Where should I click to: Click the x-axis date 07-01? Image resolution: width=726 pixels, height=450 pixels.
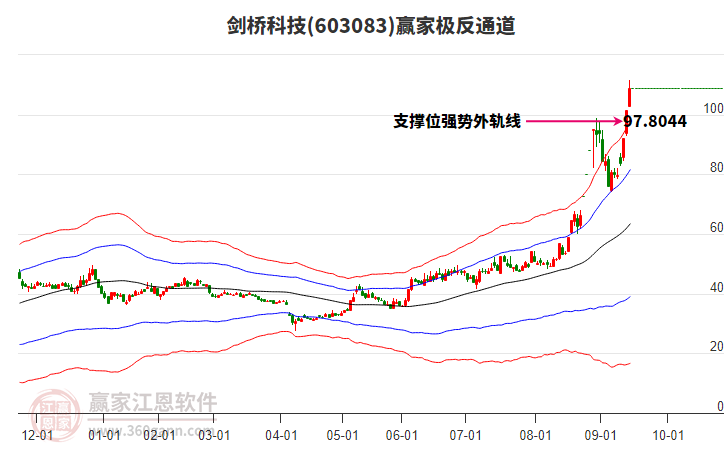pyautogui.click(x=465, y=436)
